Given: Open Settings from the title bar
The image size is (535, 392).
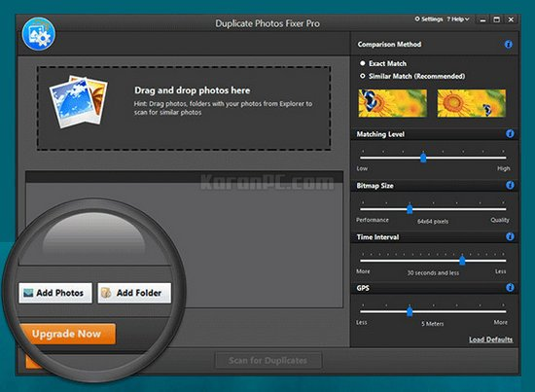Looking at the screenshot, I should click(429, 19).
